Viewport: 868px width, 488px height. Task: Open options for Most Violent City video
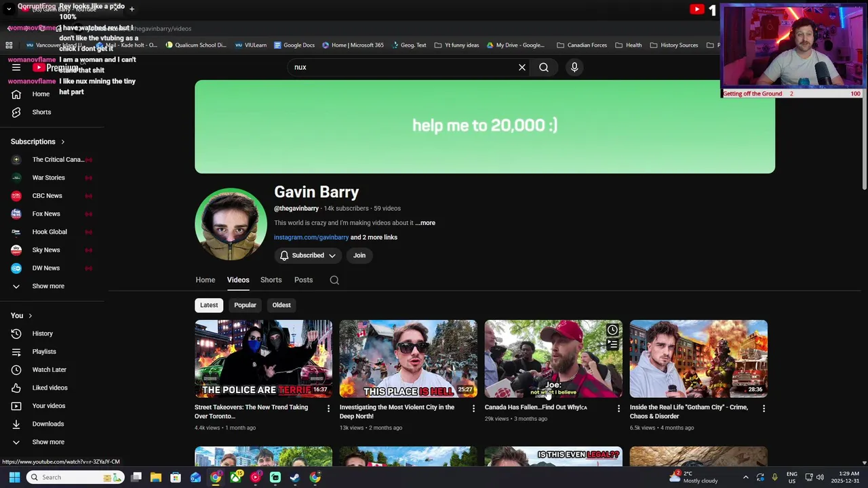click(x=473, y=409)
